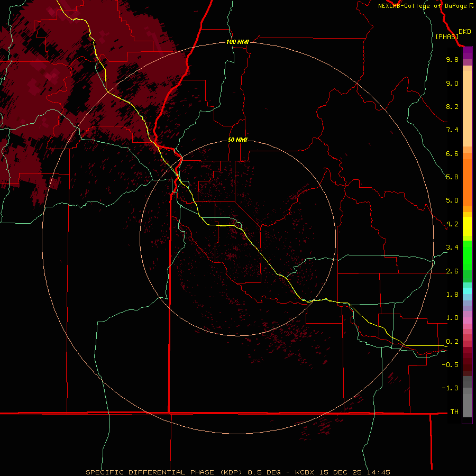Pick the cyan segment of the color bar
Viewport: 476px width, 476px height.
(467, 291)
